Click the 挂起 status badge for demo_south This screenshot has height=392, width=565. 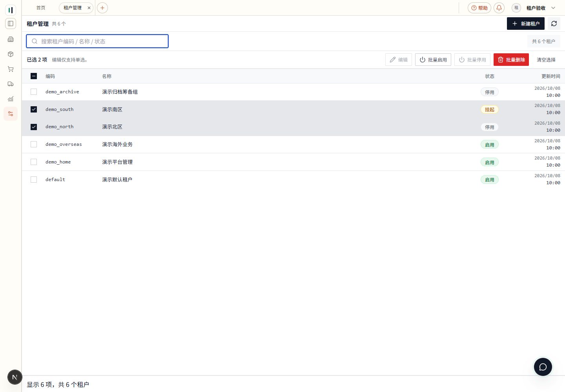[x=490, y=109]
